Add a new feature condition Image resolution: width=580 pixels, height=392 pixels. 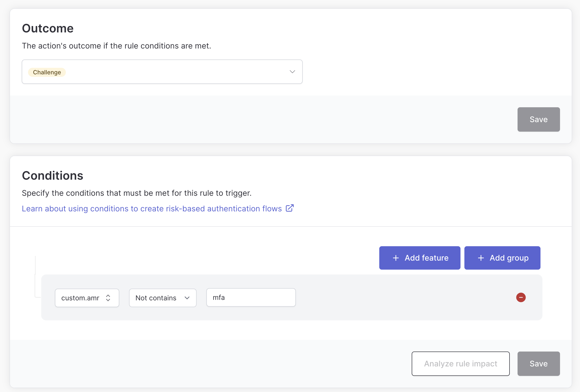420,258
